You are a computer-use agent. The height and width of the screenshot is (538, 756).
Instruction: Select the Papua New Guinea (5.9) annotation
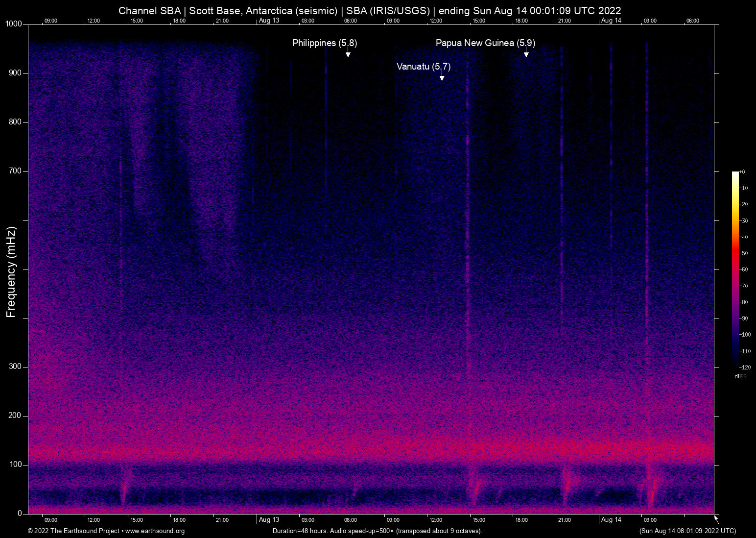point(485,43)
